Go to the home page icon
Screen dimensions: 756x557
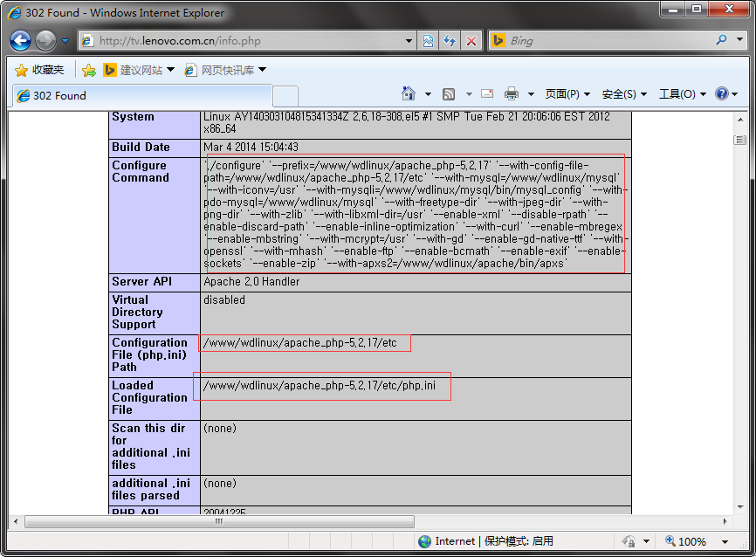click(x=409, y=93)
